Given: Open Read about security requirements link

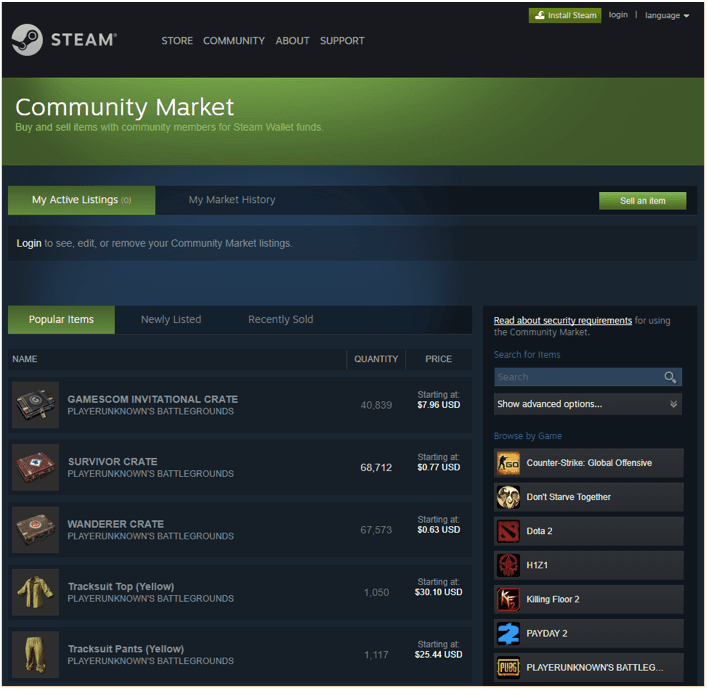Looking at the screenshot, I should (x=563, y=320).
